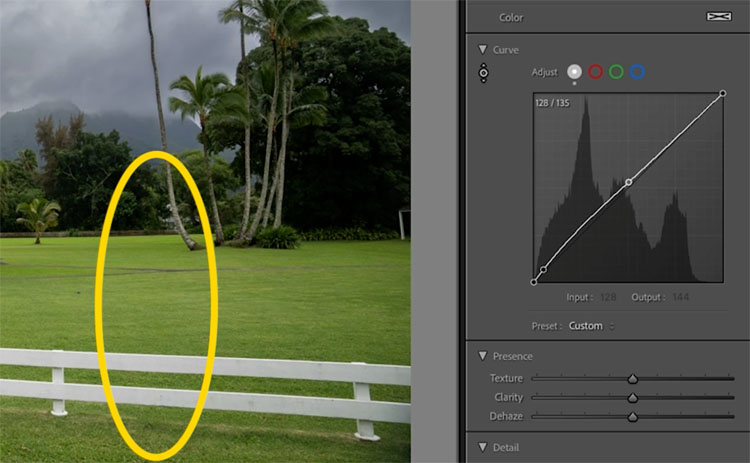Select the white RGB curve channel
Screen dimensions: 750x463
574,72
